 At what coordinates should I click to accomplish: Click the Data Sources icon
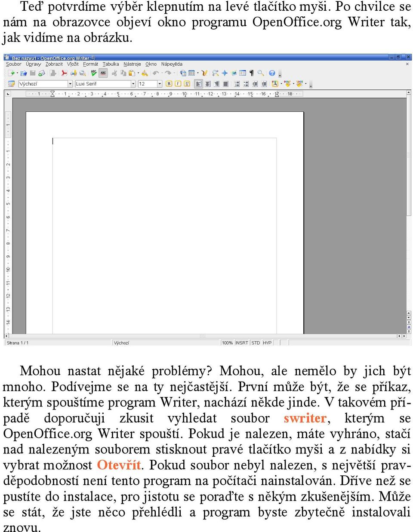click(243, 73)
